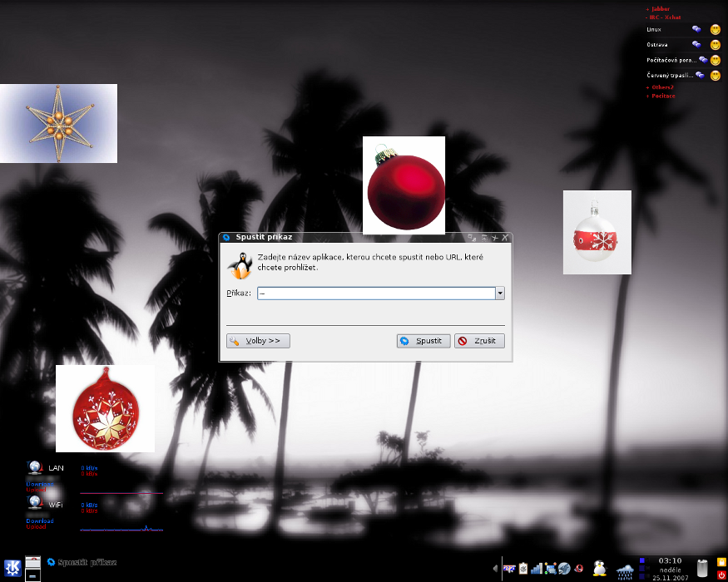Click smiley icon beside Ostrava entry
Image resolution: width=728 pixels, height=582 pixels.
715,44
